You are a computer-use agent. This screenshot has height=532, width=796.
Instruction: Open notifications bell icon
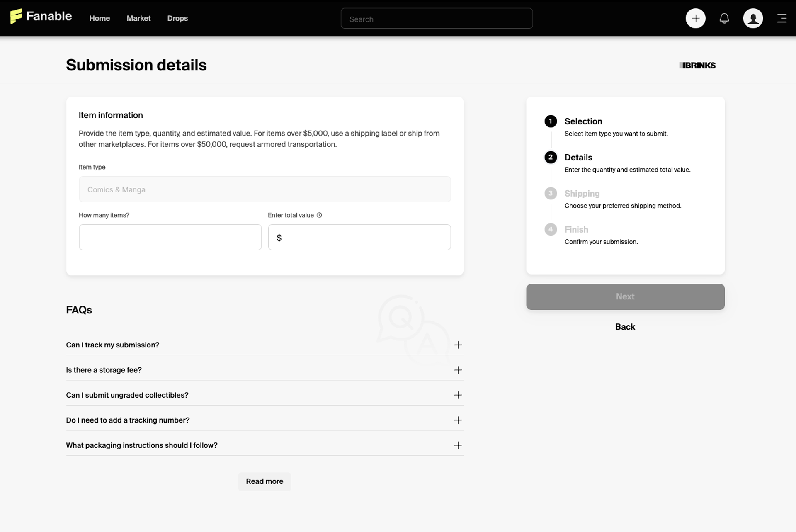[724, 18]
